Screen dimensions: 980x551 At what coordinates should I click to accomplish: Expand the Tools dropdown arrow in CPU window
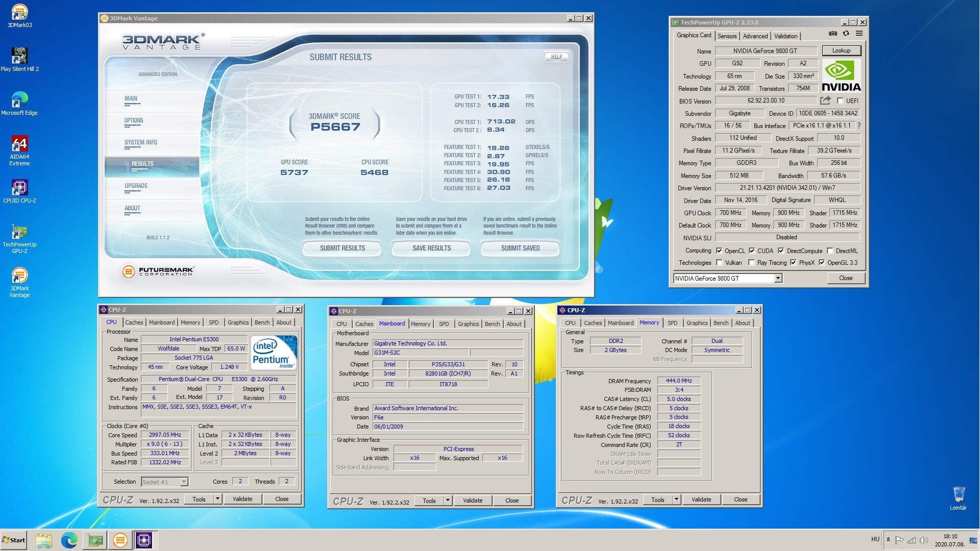coord(217,499)
